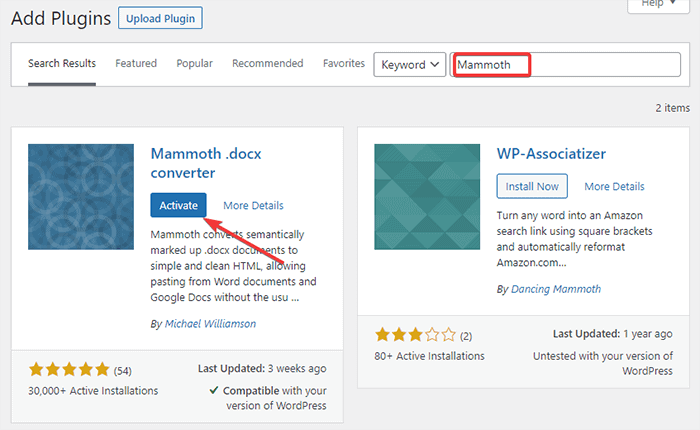The image size is (700, 430).
Task: Click the WP-Associatizer plugin icon
Action: point(427,197)
